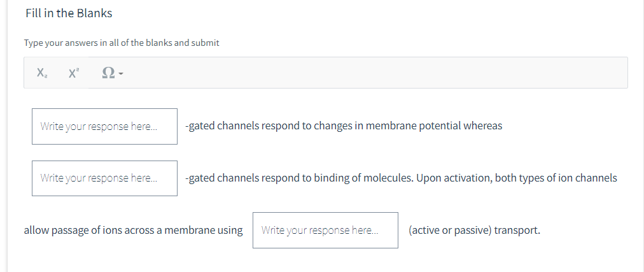Click the 'Fill in the Blanks' heading
This screenshot has height=272, width=644.
pos(69,13)
